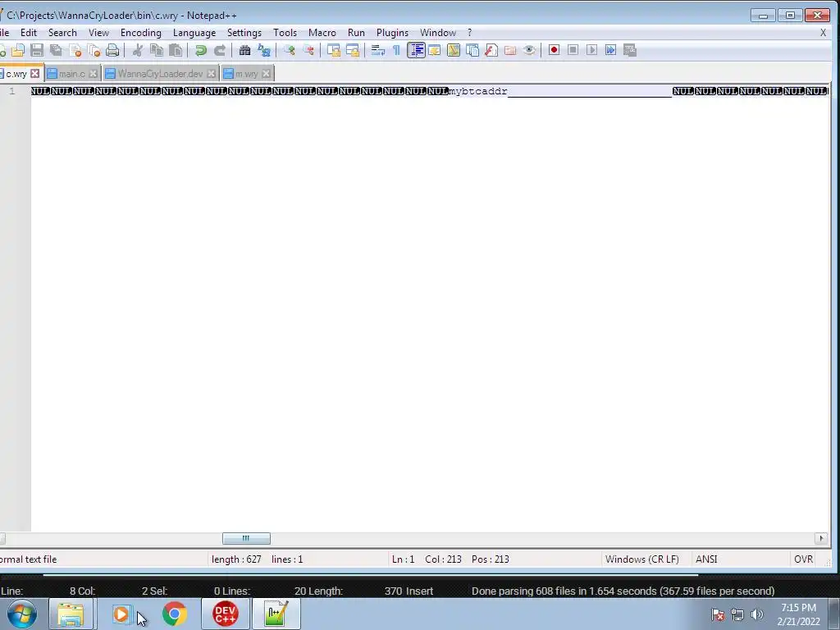
Task: Open the User Defined Language dialog icon
Action: click(435, 50)
